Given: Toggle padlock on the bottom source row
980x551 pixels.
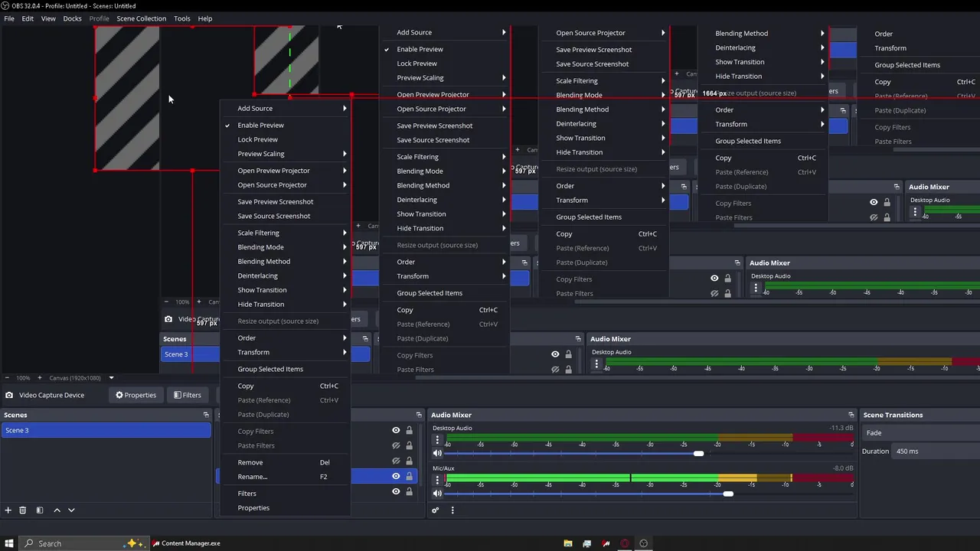Looking at the screenshot, I should tap(409, 492).
